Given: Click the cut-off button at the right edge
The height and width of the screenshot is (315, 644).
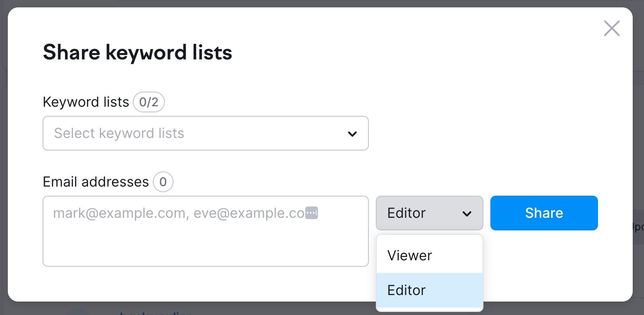Looking at the screenshot, I should (638, 227).
